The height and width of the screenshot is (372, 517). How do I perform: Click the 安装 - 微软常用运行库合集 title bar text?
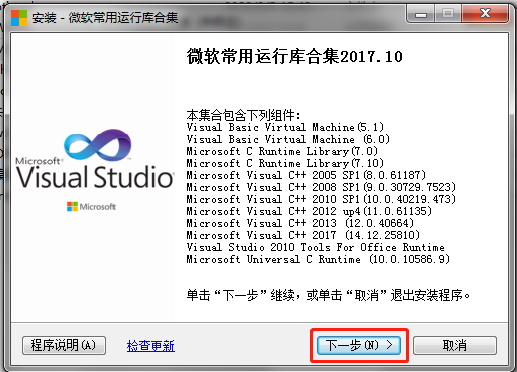pos(105,18)
